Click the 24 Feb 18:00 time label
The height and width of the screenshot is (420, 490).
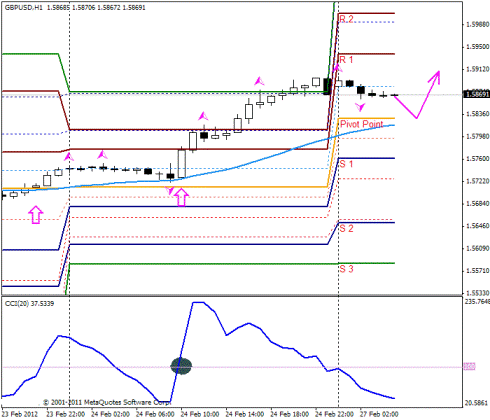(289, 414)
